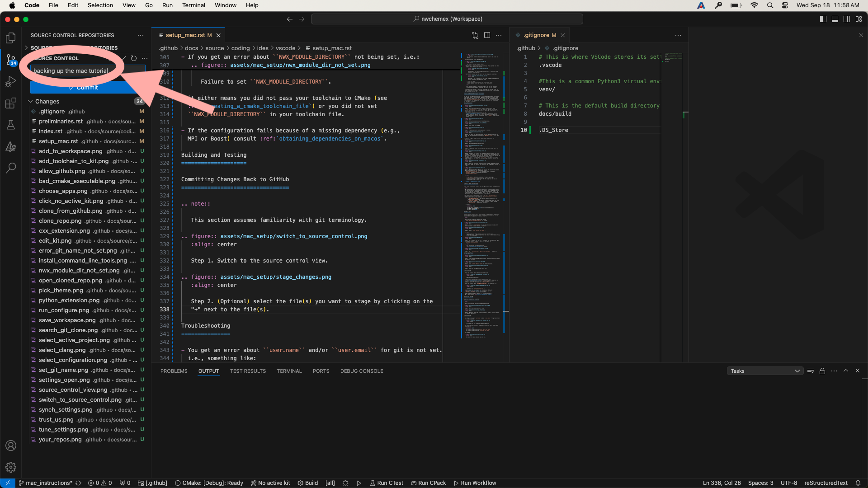868x488 pixels.
Task: Open Source Control Repositories views ellipsis menu
Action: click(x=141, y=35)
